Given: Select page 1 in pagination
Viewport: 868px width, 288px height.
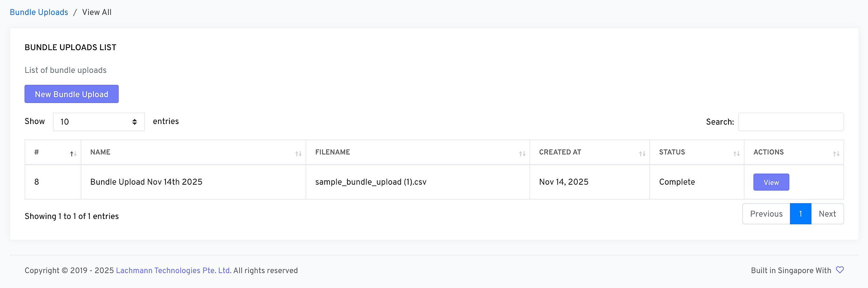Looking at the screenshot, I should tap(801, 214).
